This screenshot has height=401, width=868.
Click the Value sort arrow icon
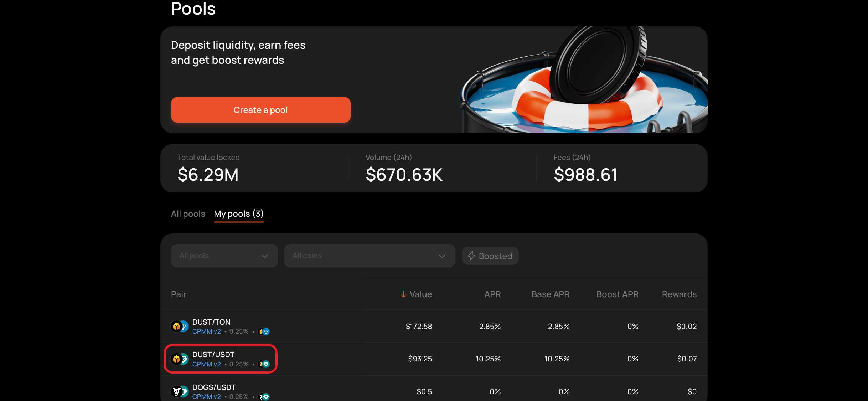click(403, 294)
